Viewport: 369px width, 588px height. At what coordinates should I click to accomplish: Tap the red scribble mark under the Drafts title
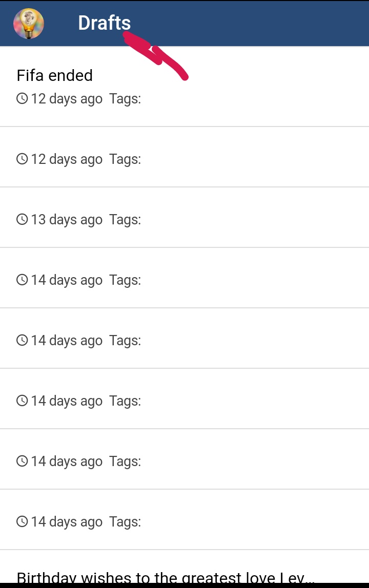[x=155, y=55]
